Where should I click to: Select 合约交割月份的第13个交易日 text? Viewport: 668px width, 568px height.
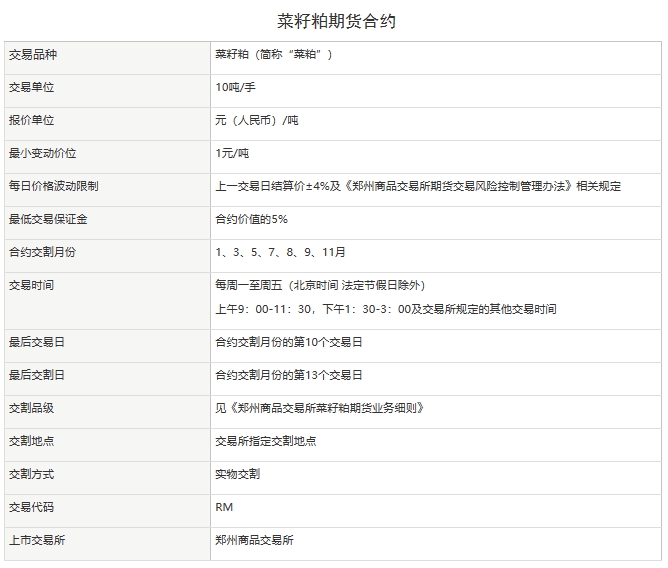(x=288, y=375)
